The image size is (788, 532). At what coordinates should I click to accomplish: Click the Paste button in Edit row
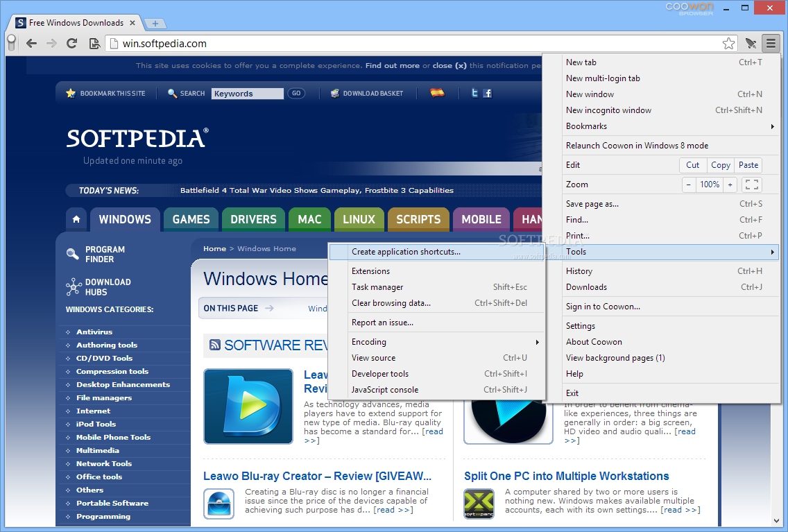[x=748, y=165]
